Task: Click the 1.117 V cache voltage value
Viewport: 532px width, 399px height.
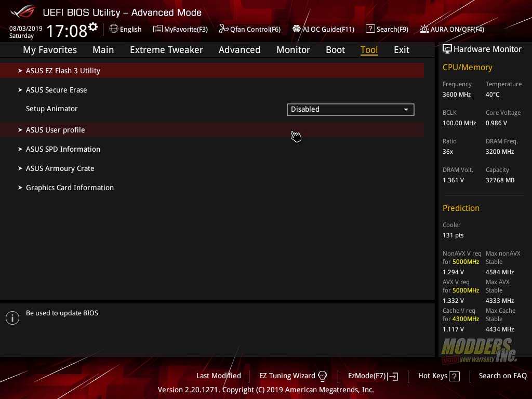Action: click(453, 329)
